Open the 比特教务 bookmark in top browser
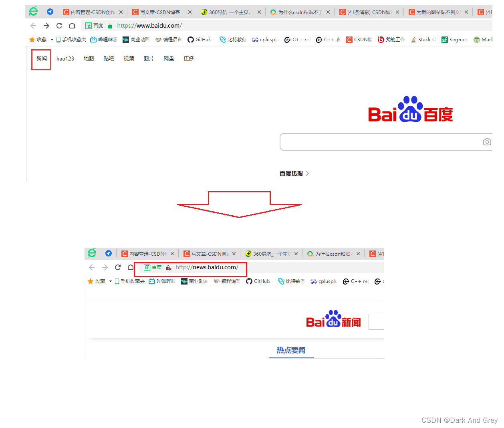Viewport: 504px width, 428px height. [x=233, y=40]
